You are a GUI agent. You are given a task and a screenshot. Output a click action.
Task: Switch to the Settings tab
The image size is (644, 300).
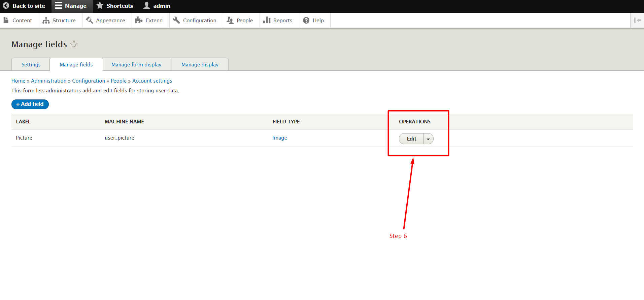pyautogui.click(x=31, y=64)
